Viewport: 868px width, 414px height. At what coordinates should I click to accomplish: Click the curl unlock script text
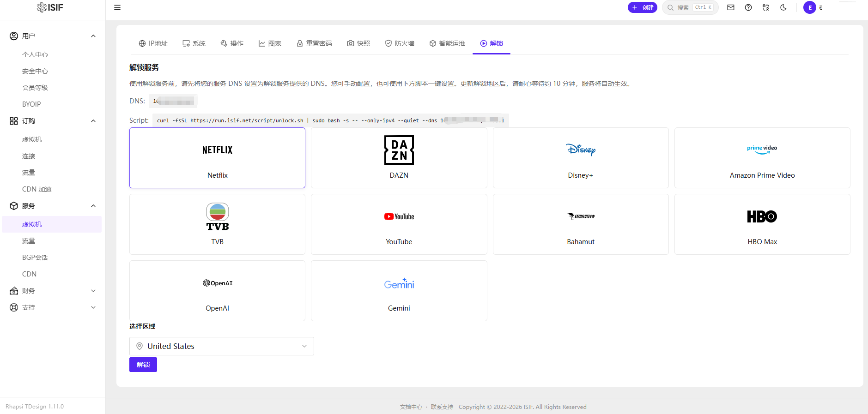coord(331,120)
